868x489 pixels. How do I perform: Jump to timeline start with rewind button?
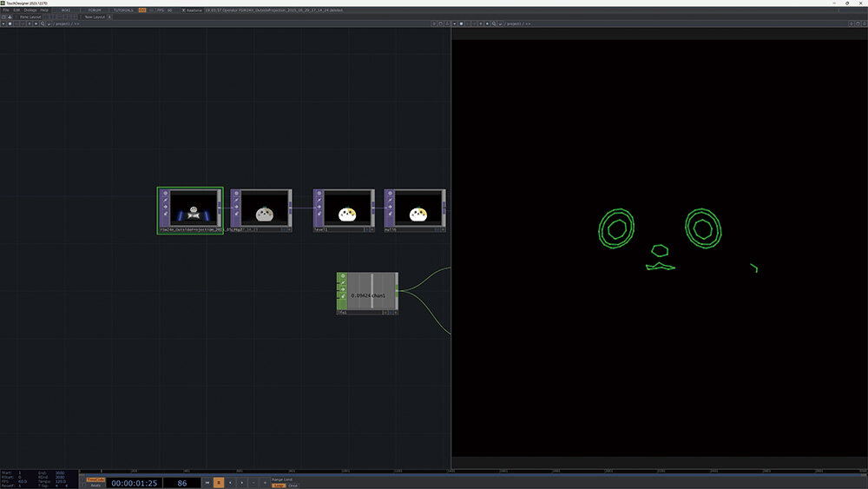(207, 482)
